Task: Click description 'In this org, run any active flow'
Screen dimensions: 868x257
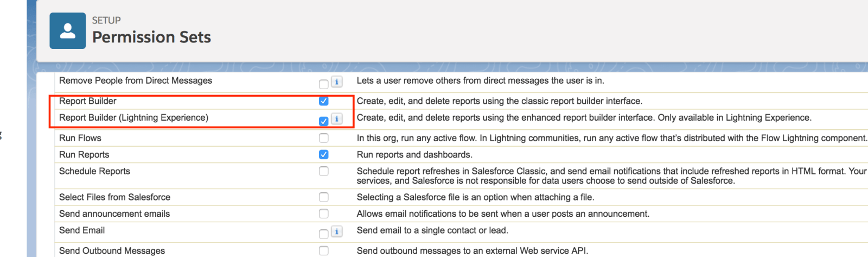Action: pos(612,138)
